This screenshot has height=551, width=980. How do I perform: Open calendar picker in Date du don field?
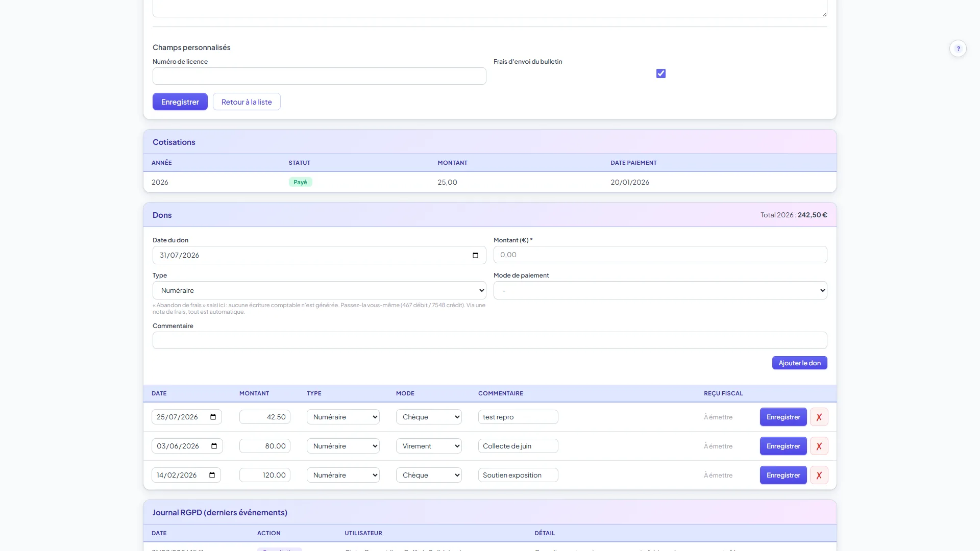[x=475, y=255]
